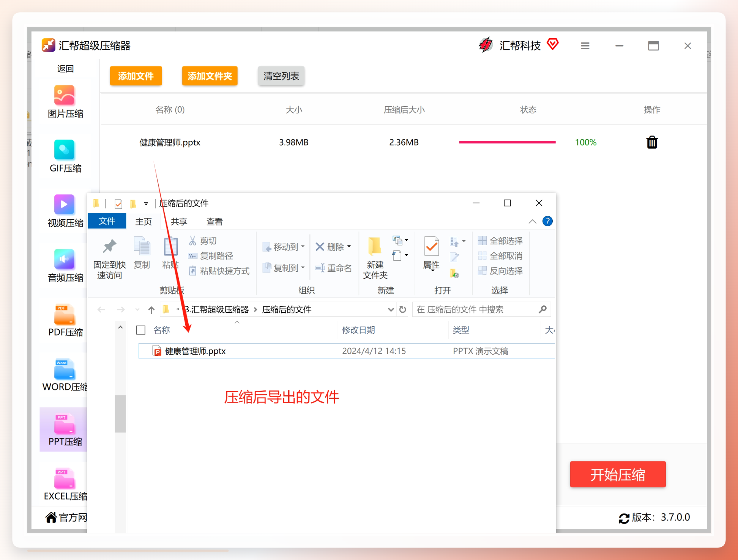Select PPT压缩 sidebar item
Screen dimensions: 738x560
click(64, 429)
